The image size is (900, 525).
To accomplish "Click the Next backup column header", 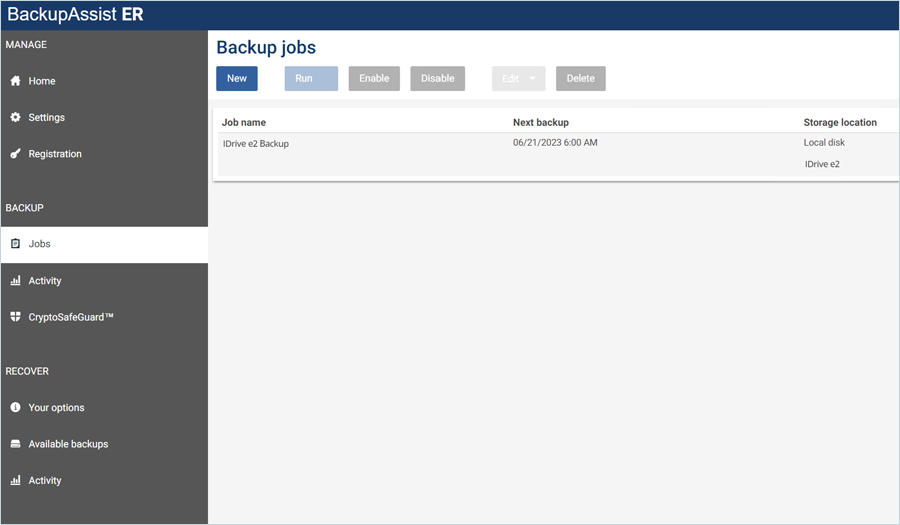I will [x=540, y=122].
